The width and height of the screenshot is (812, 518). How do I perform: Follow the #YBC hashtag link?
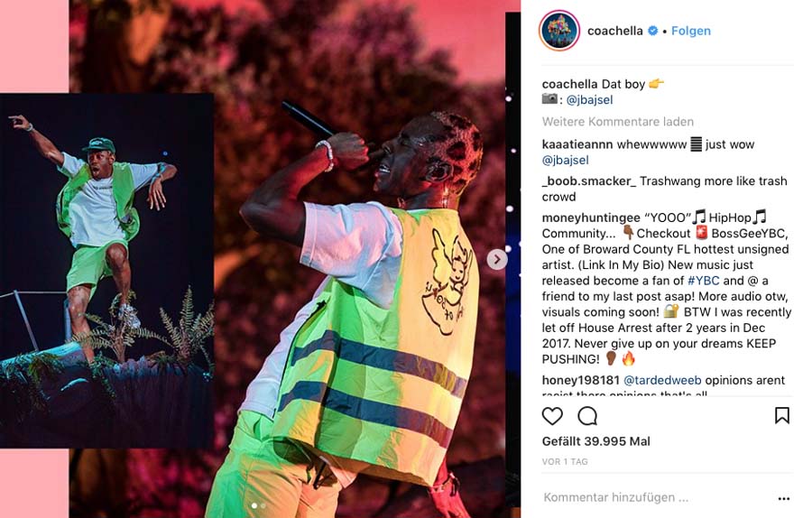(x=703, y=281)
